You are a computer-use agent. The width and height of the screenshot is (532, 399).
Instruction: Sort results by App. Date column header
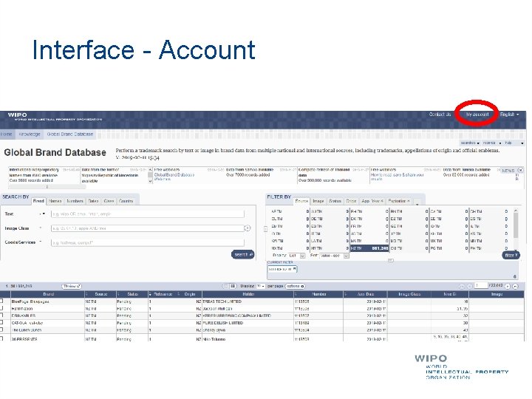366,294
